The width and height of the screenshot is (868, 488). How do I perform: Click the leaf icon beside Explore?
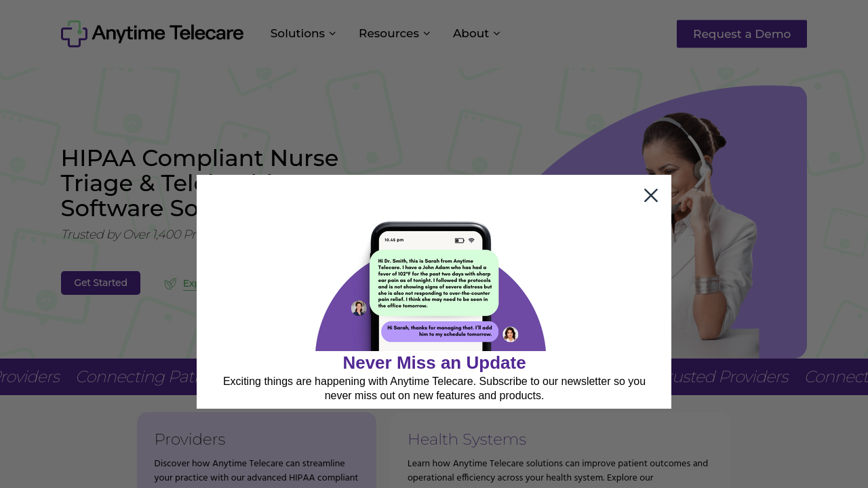pyautogui.click(x=170, y=284)
